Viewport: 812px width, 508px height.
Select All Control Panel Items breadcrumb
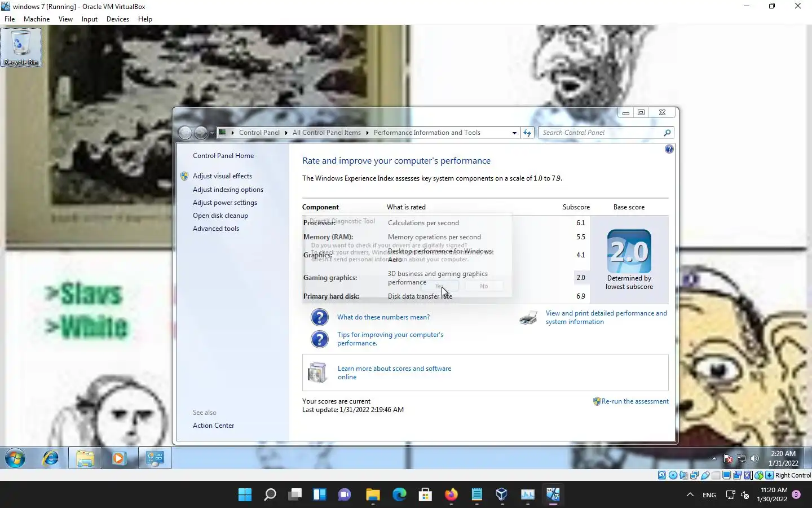(x=326, y=133)
